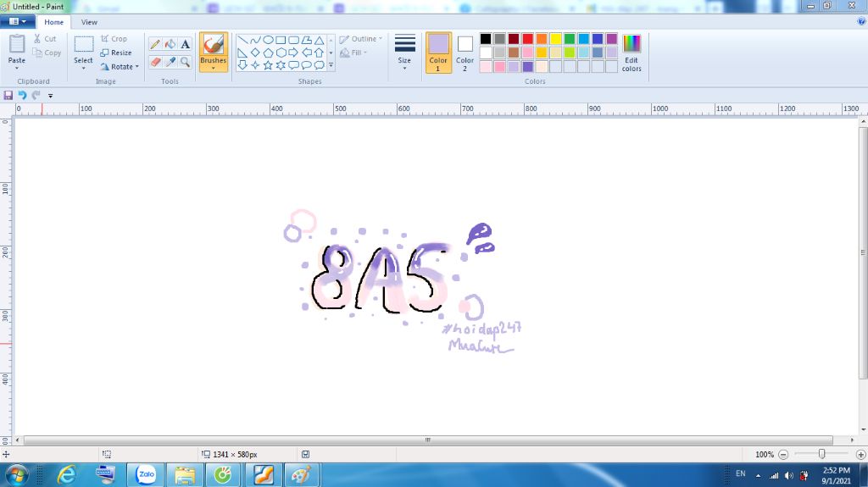Viewport: 868px width, 487px height.
Task: Open the Paint file menu button
Action: tap(18, 21)
